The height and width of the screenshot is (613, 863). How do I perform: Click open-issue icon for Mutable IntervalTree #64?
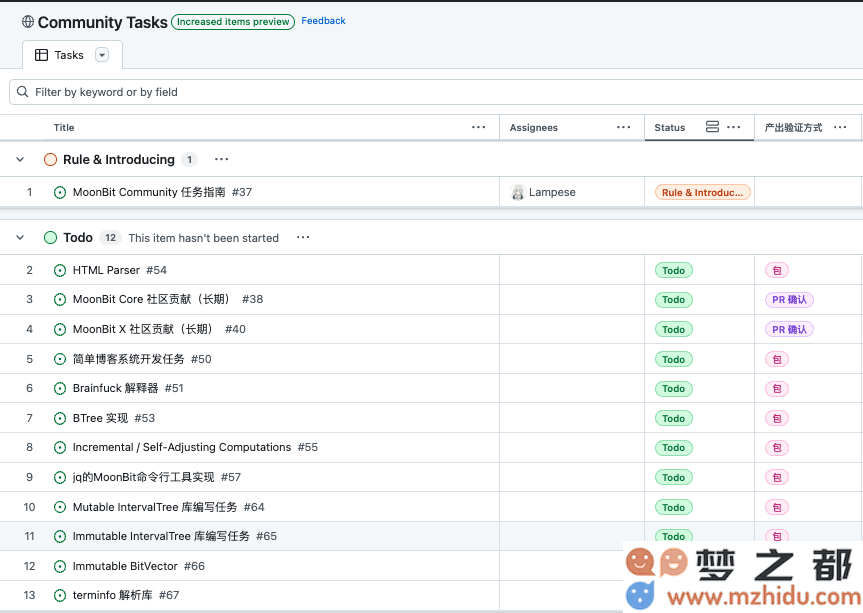tap(60, 507)
